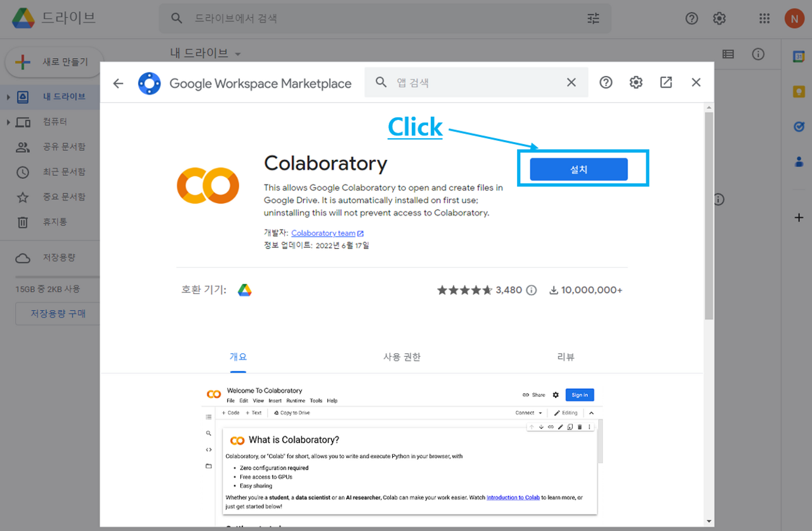Switch to the 리뷰 reviews tab

(x=565, y=357)
